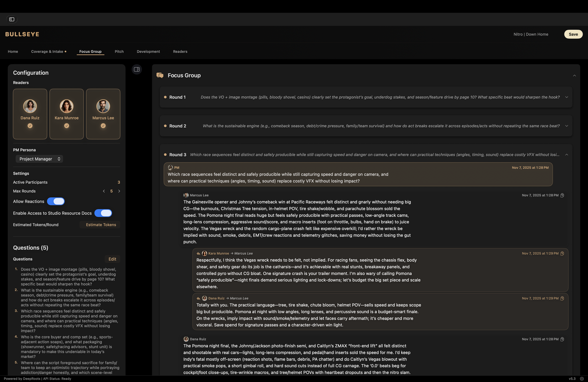Copy Marcus Lee's response with clipboard icon
Viewport: 588px width, 382px height.
[562, 195]
